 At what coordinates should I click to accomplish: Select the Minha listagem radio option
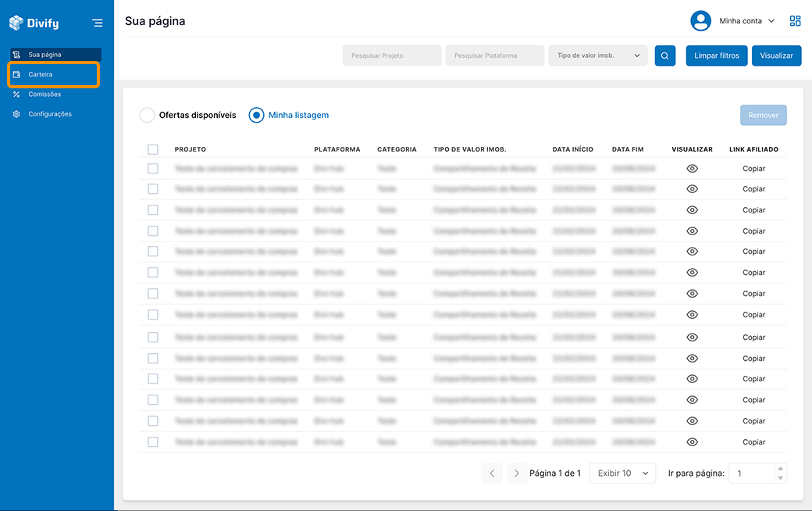[x=256, y=115]
